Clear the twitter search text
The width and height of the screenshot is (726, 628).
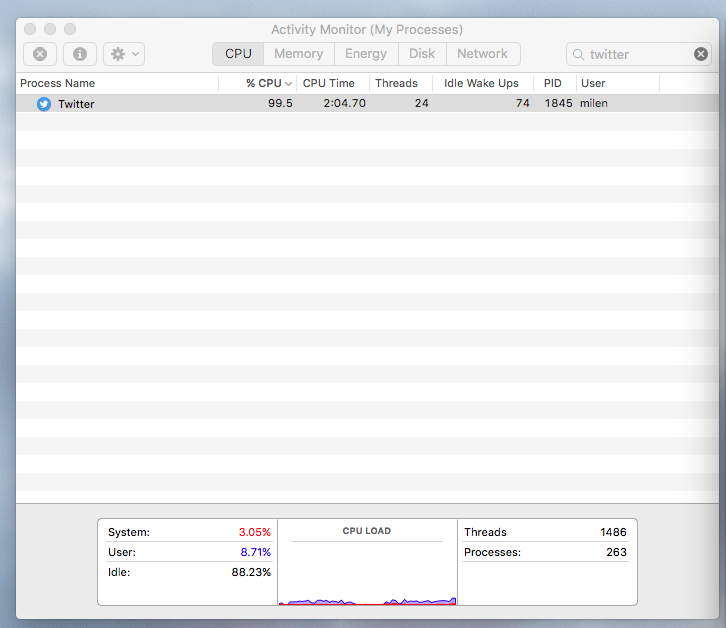coord(701,54)
